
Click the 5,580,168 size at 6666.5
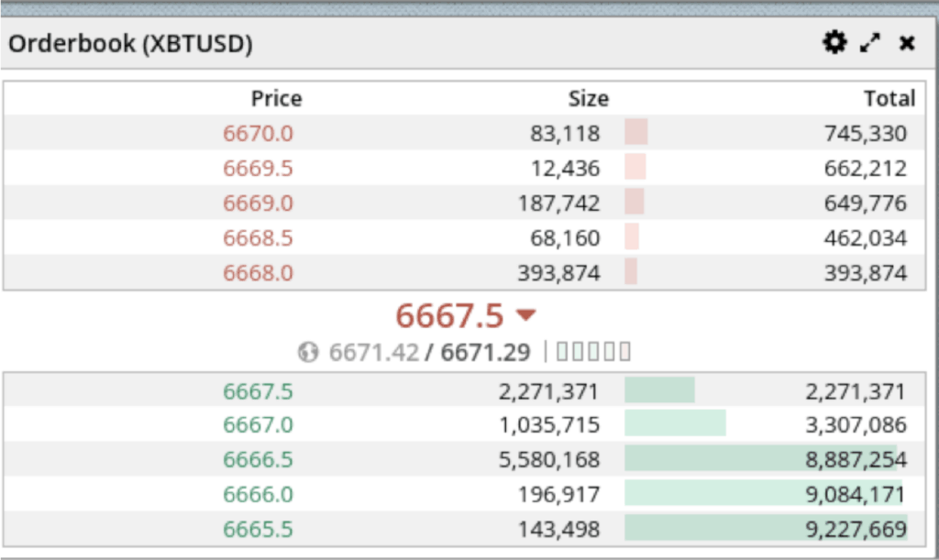pyautogui.click(x=549, y=460)
